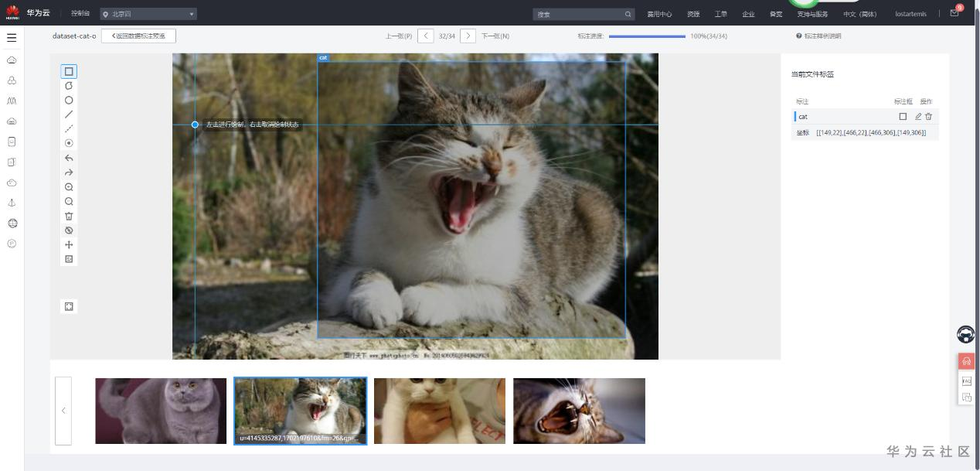Screen dimensions: 980x471
Task: Click the 32/34 image counter
Action: coord(447,36)
